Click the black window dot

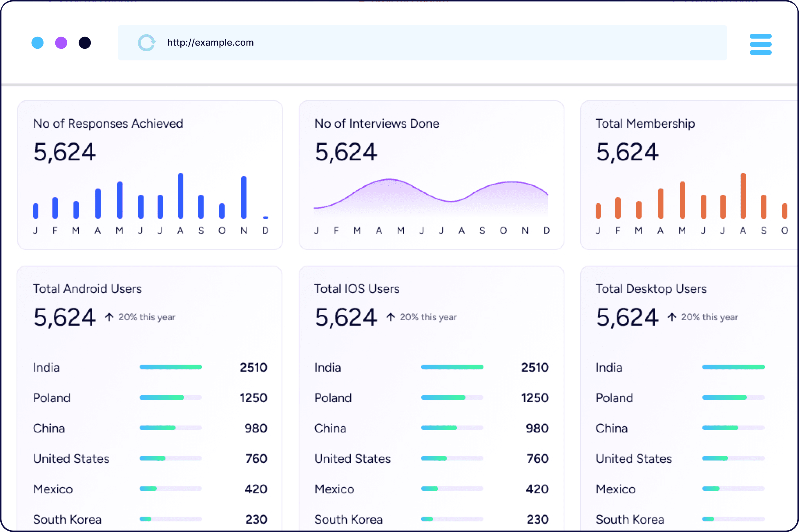(85, 43)
